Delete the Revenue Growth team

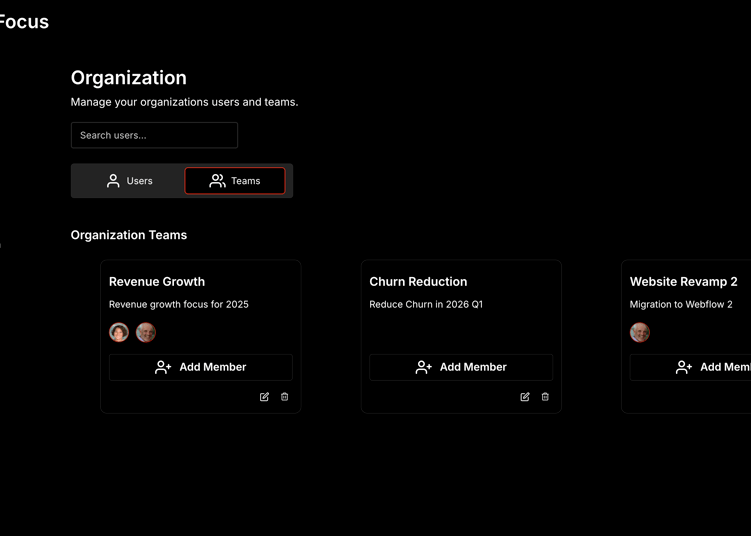tap(284, 397)
